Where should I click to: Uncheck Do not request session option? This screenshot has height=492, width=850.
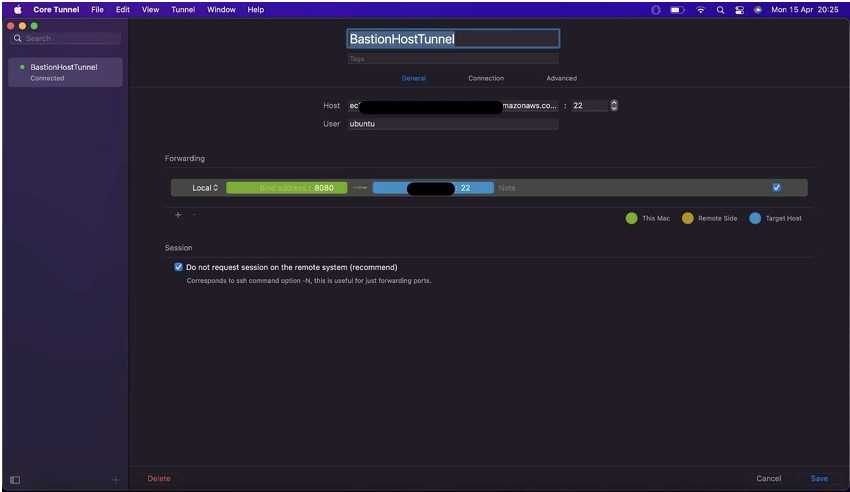point(178,267)
